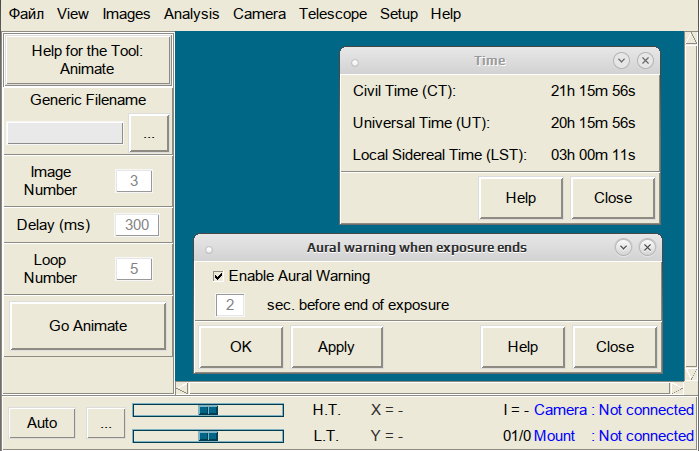
Task: Browse for file with the ... button beside filename
Action: pos(149,133)
